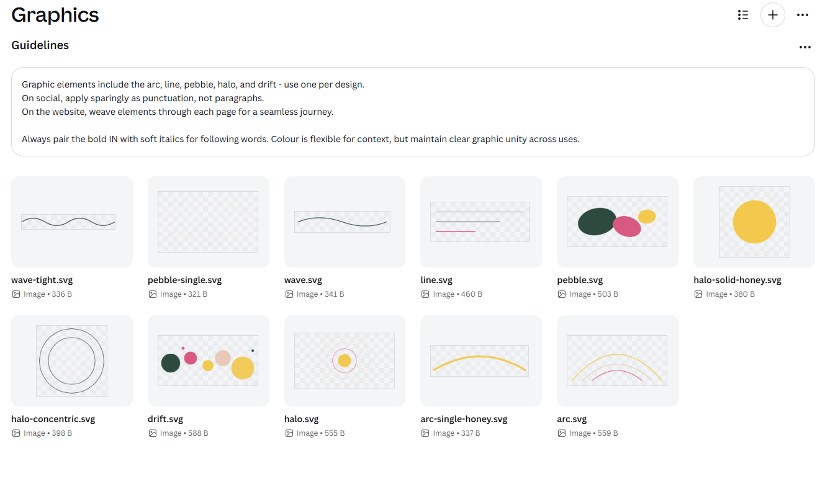Click the plus add-new button
The image size is (825, 504).
773,15
